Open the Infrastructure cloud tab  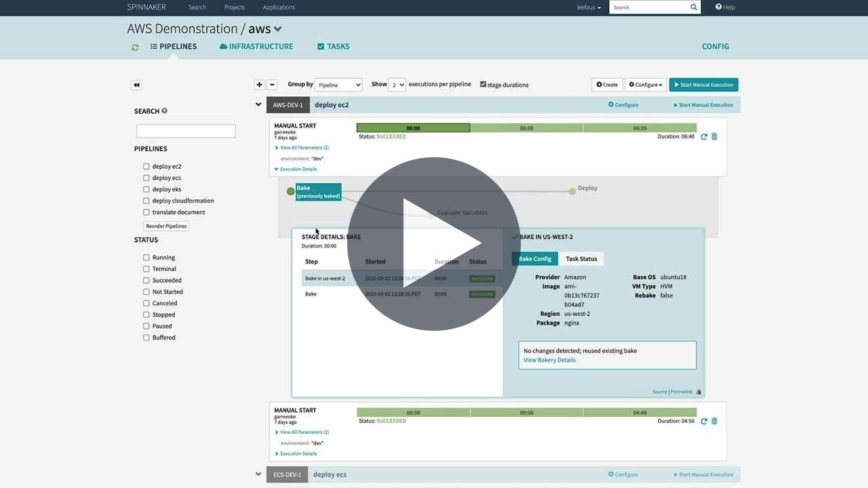point(256,47)
